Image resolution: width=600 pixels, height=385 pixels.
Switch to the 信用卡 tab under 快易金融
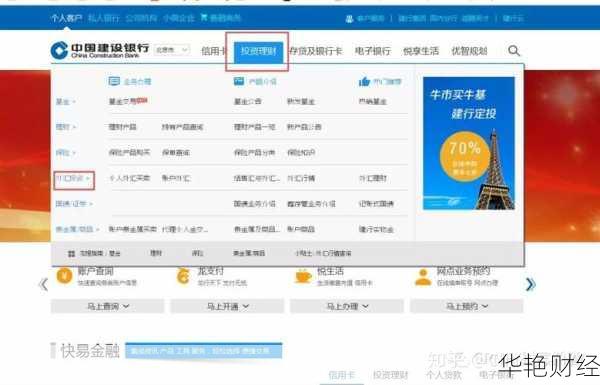tap(341, 375)
